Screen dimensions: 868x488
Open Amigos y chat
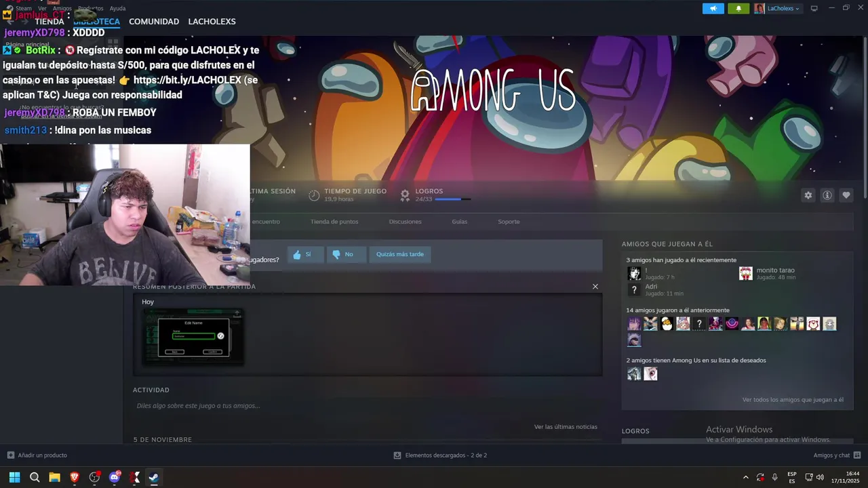(837, 455)
